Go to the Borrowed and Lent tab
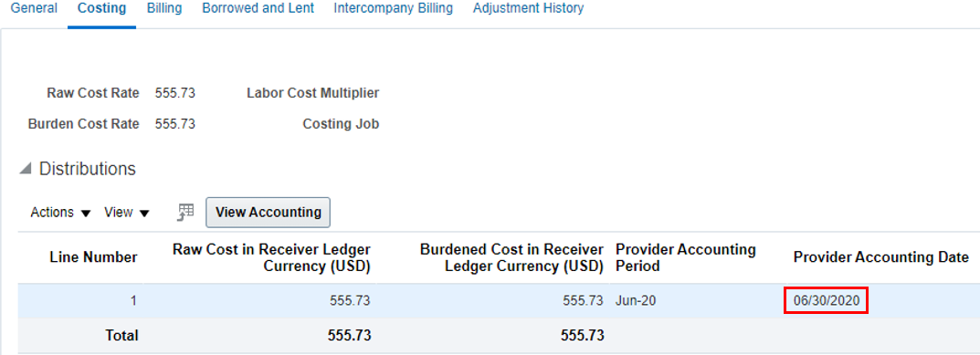This screenshot has height=355, width=980. pos(258,8)
